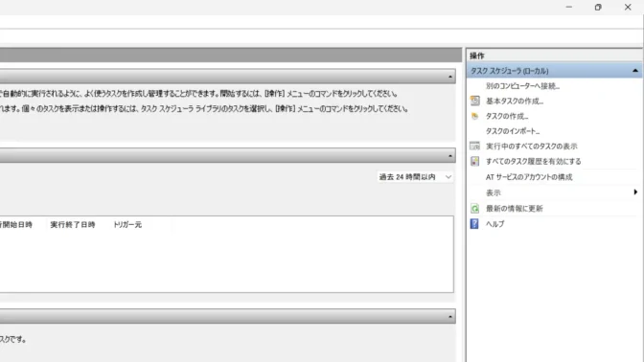Restore down the window
644x362 pixels.
(598, 7)
